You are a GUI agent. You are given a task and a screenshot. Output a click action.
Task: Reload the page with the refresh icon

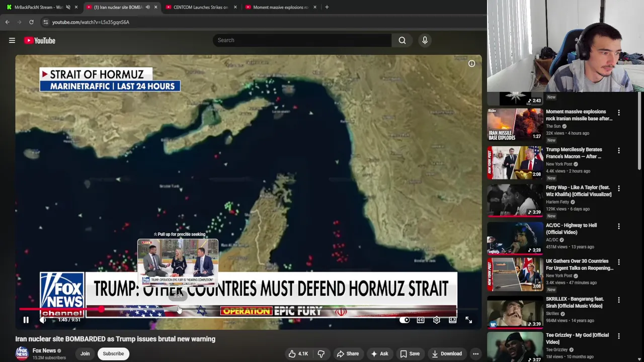point(31,22)
